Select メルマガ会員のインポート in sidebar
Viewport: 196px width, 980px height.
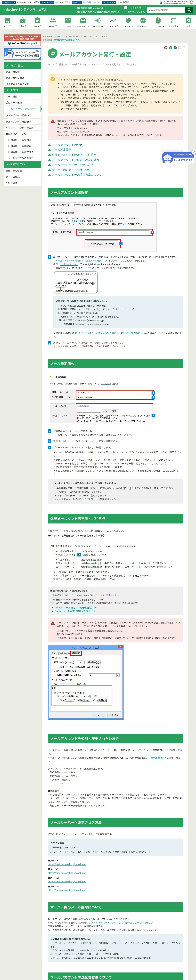(22, 84)
